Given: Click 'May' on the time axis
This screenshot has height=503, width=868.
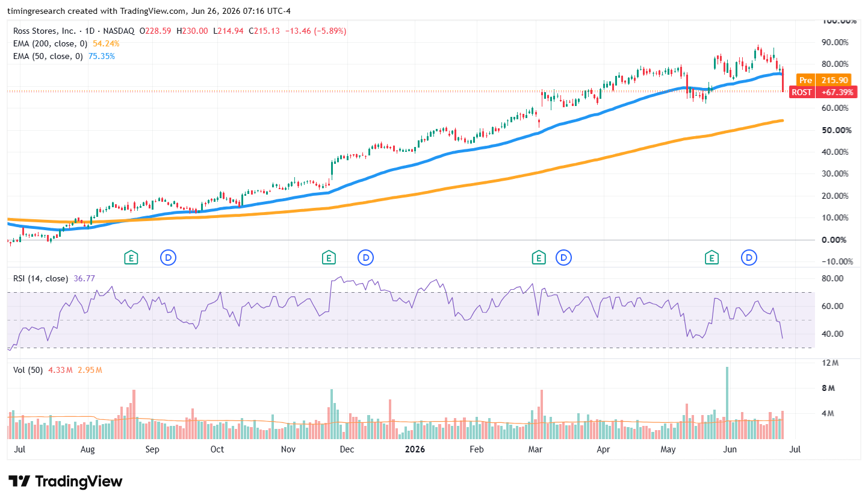Looking at the screenshot, I should click(x=668, y=449).
